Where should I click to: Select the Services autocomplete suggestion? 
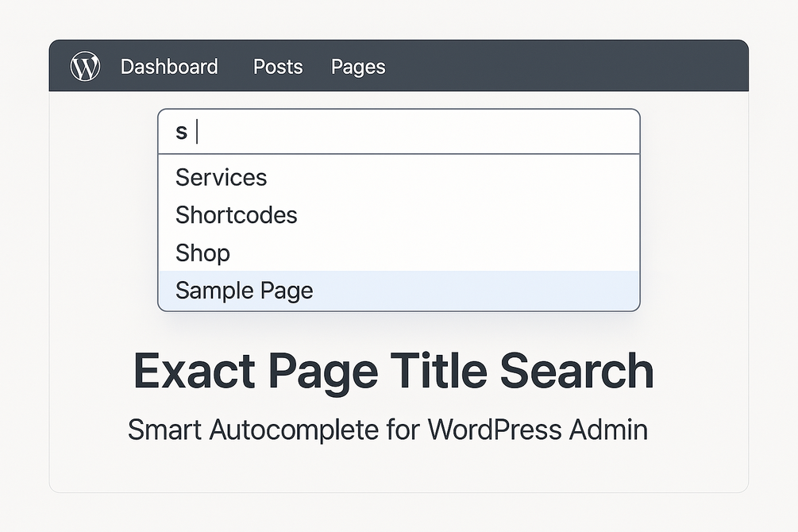click(x=222, y=177)
